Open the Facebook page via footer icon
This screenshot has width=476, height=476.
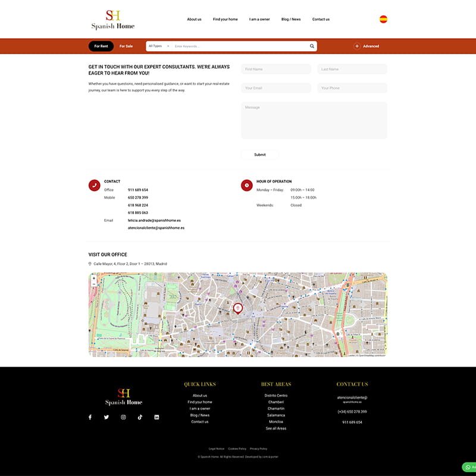coord(90,417)
